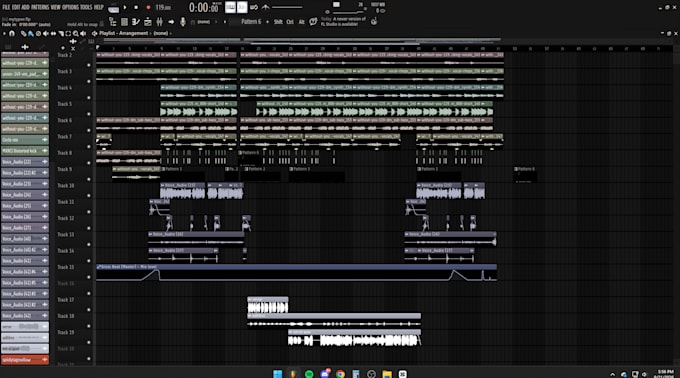Open the Windows Start button in taskbar
Screen dimensions: 680x378
278,374
